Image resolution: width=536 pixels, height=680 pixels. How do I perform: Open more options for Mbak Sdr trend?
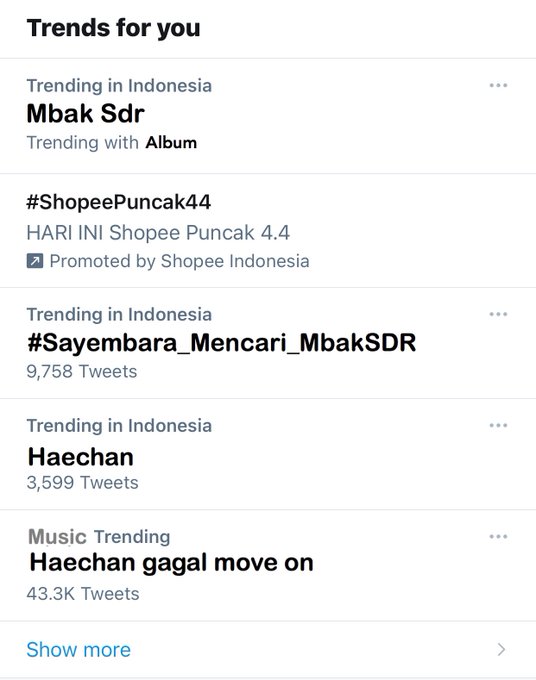[x=498, y=85]
